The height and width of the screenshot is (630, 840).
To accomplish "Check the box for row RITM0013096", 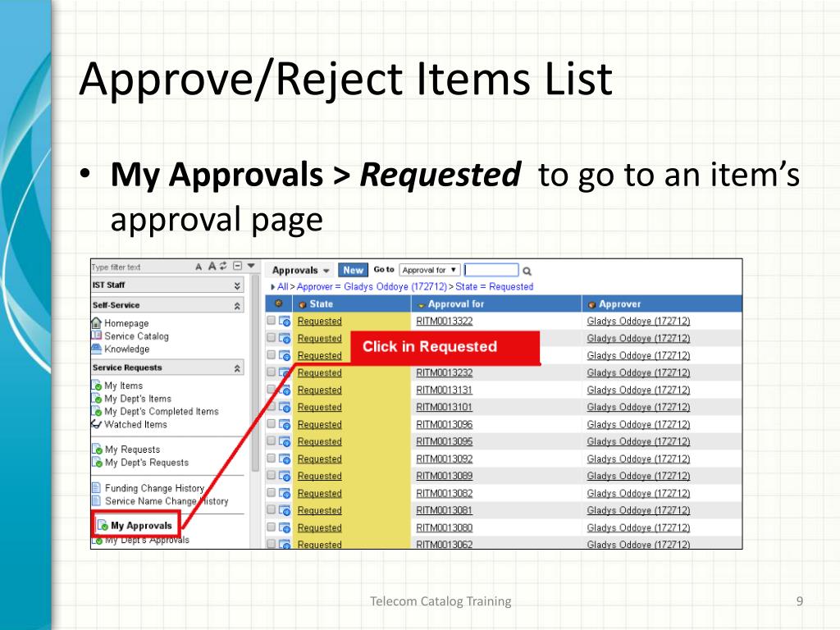I will (x=271, y=424).
